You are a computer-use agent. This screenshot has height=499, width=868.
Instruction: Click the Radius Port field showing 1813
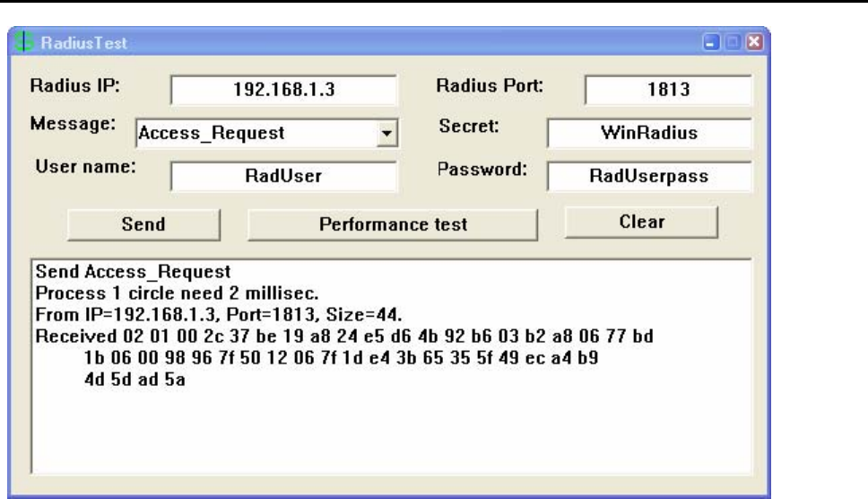click(668, 90)
